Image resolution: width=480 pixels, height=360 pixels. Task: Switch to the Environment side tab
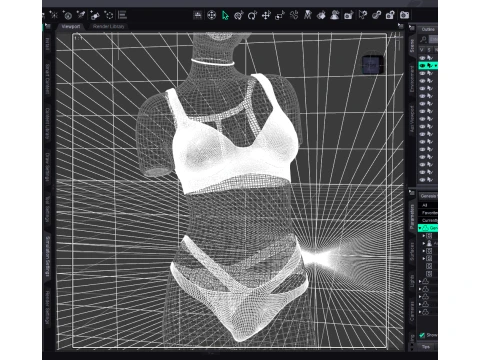click(x=412, y=79)
